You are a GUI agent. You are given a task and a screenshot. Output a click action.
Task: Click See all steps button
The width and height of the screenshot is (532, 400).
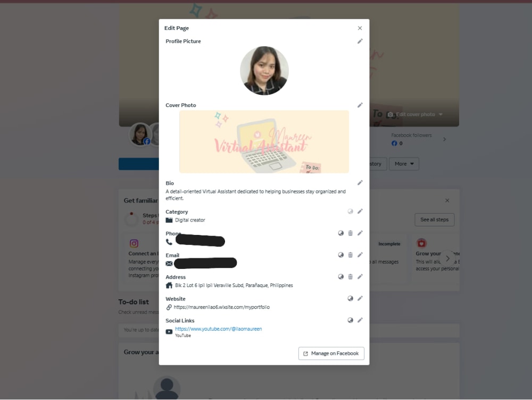434,219
